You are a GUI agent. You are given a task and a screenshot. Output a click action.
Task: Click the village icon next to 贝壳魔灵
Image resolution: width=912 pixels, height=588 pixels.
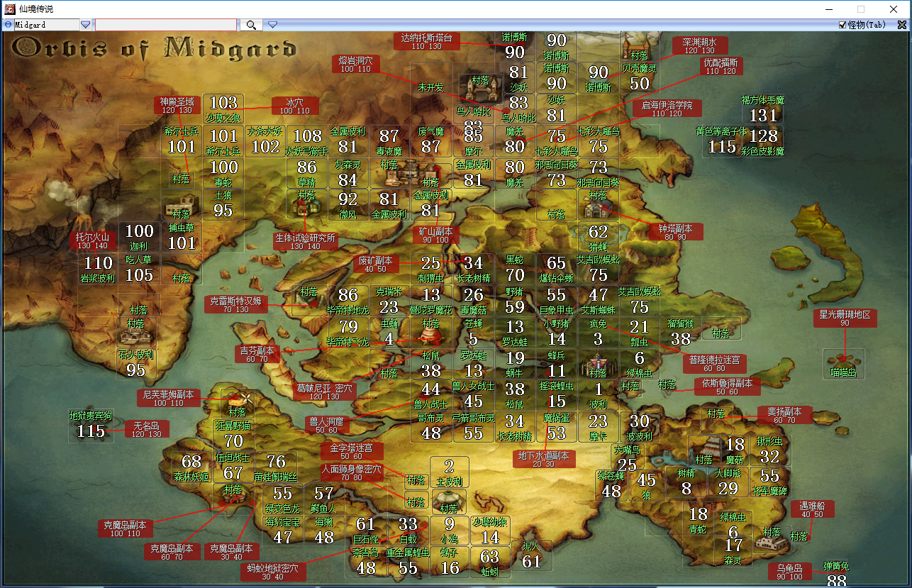(x=639, y=46)
